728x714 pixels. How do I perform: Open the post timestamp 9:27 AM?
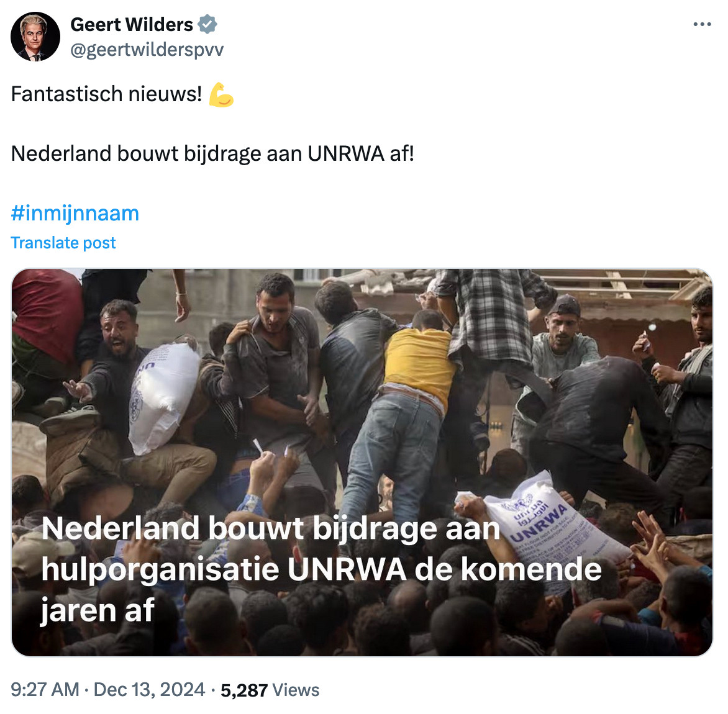coord(45,690)
